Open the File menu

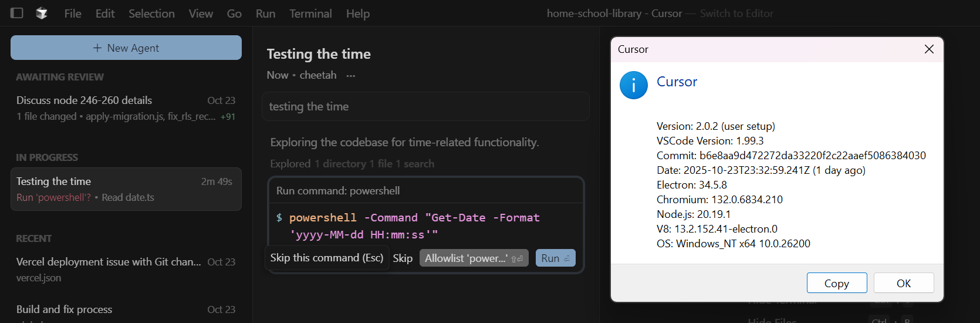coord(73,14)
